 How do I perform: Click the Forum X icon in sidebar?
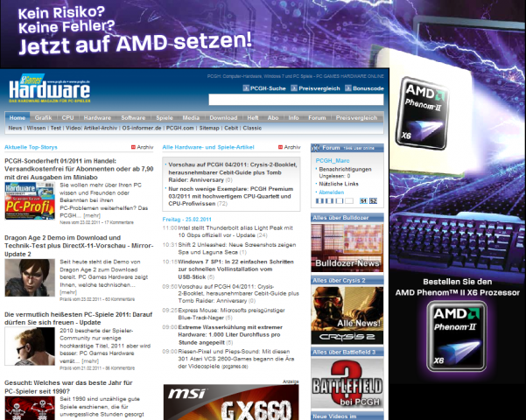click(316, 148)
